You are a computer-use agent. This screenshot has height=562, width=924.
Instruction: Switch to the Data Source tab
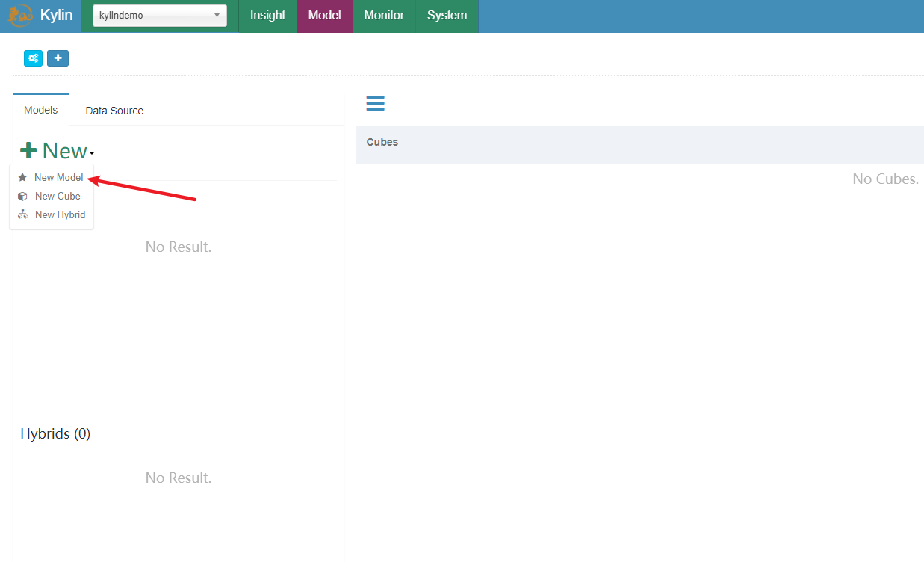tap(114, 111)
